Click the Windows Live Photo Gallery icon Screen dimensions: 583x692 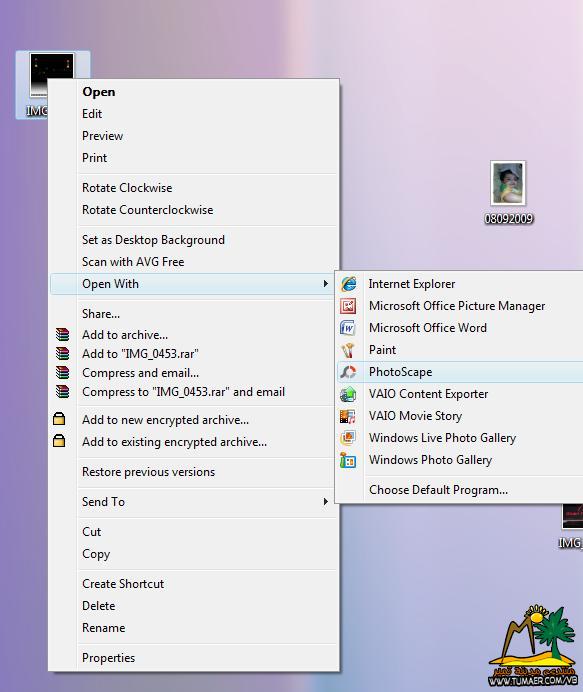[x=348, y=438]
